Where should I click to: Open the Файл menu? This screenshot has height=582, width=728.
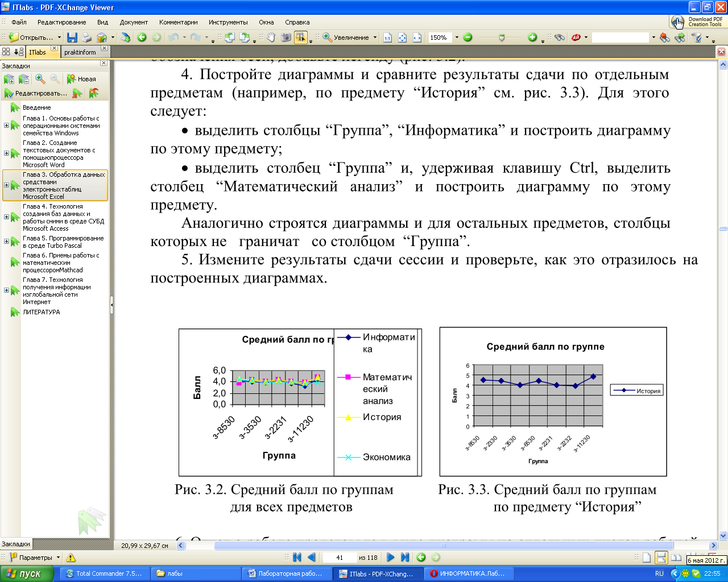19,22
